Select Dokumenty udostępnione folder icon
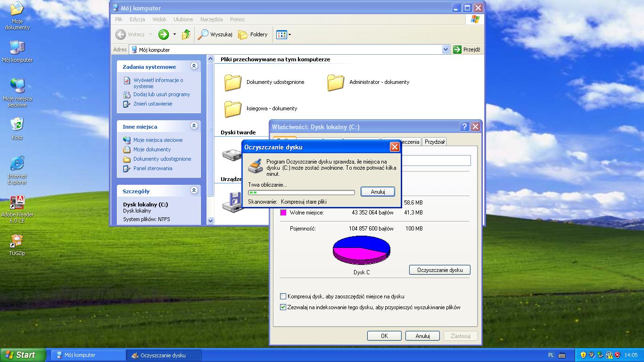Screen dimensions: 644x362 (233, 82)
